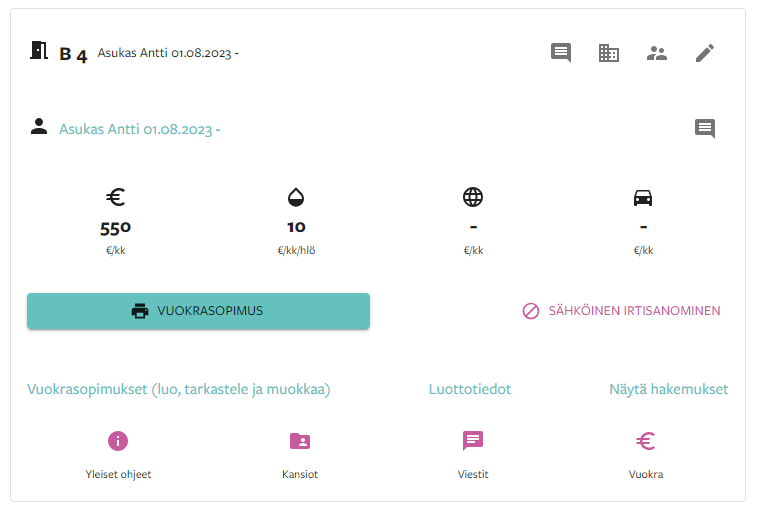Open the tenants group icon
The image size is (758, 514).
click(x=657, y=53)
